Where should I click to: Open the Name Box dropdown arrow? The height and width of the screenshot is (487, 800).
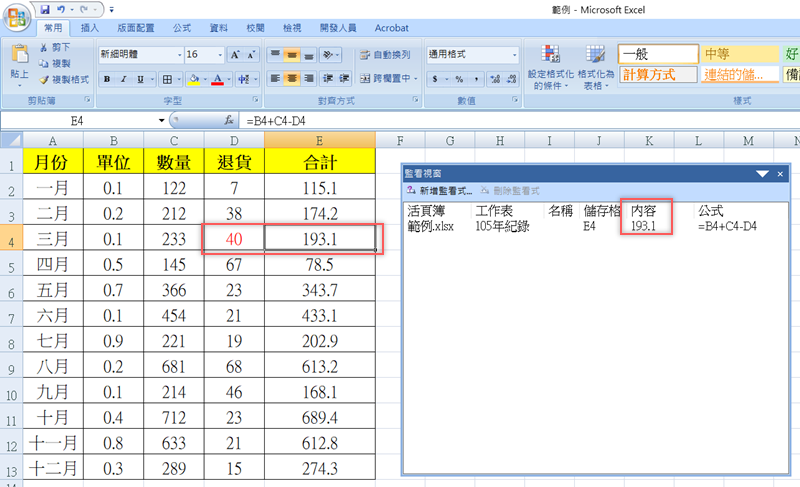click(161, 120)
